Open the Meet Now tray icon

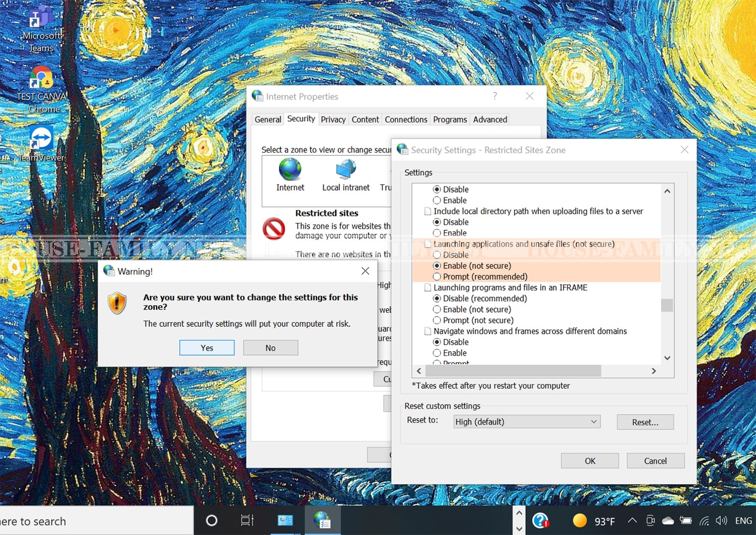tap(650, 521)
